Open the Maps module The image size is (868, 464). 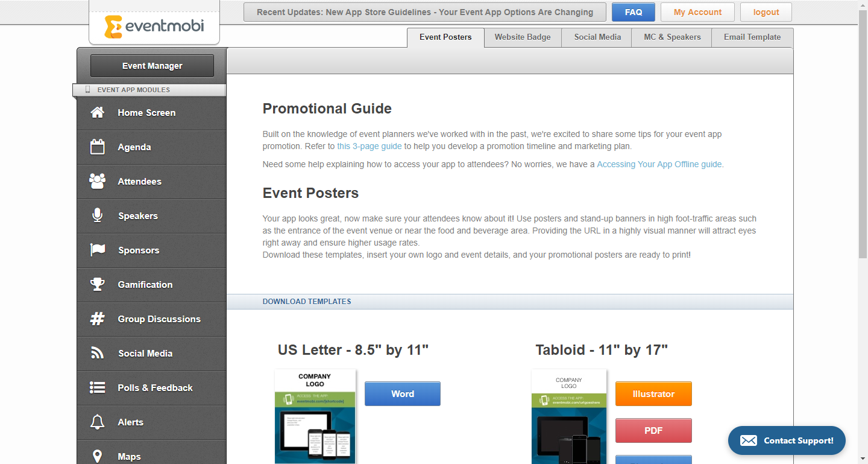point(152,452)
